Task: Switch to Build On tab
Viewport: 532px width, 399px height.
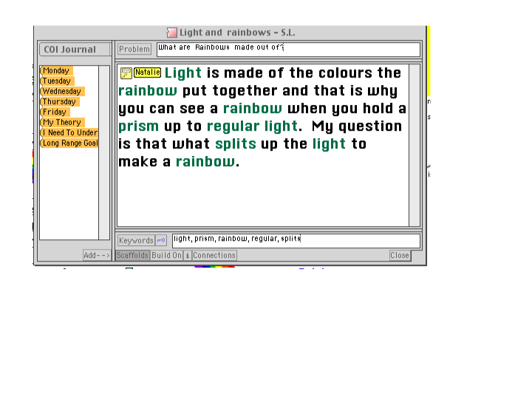Action: [166, 255]
